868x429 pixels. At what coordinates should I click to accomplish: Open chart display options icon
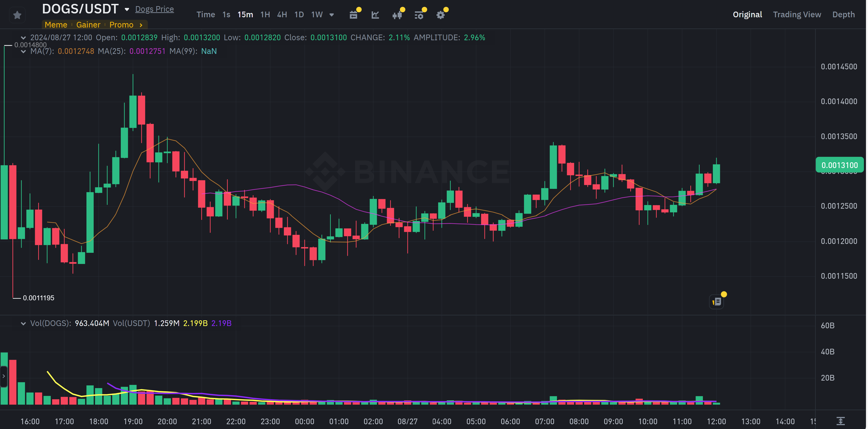click(419, 15)
